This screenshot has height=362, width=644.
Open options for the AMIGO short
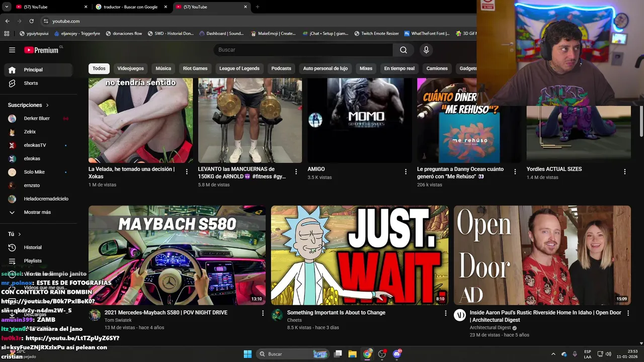[406, 172]
